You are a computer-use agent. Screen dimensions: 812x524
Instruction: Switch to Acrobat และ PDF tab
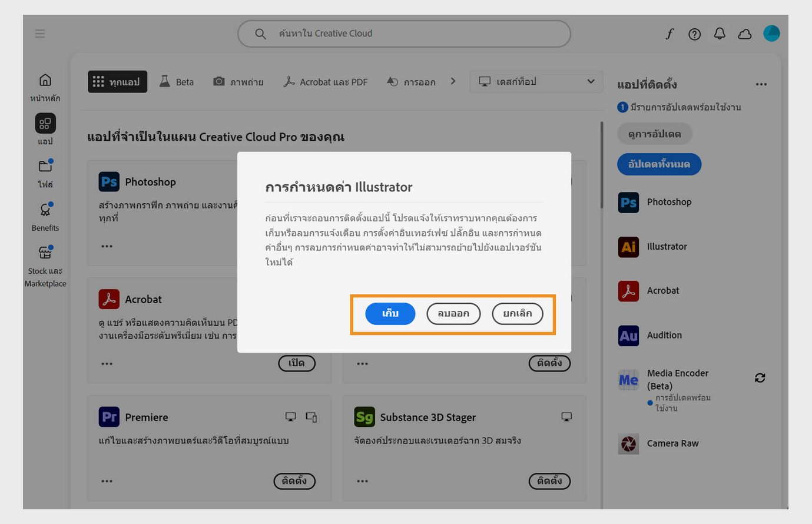[x=326, y=82]
